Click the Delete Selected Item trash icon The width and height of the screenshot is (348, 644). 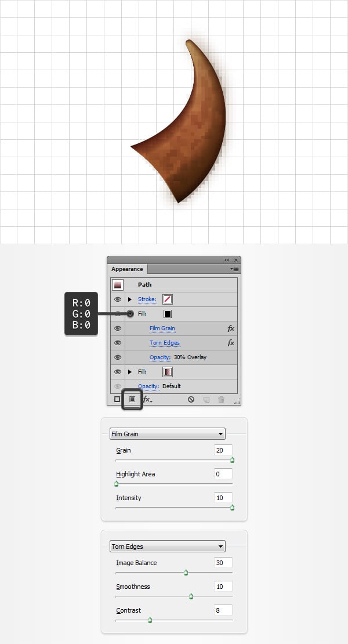tap(221, 399)
